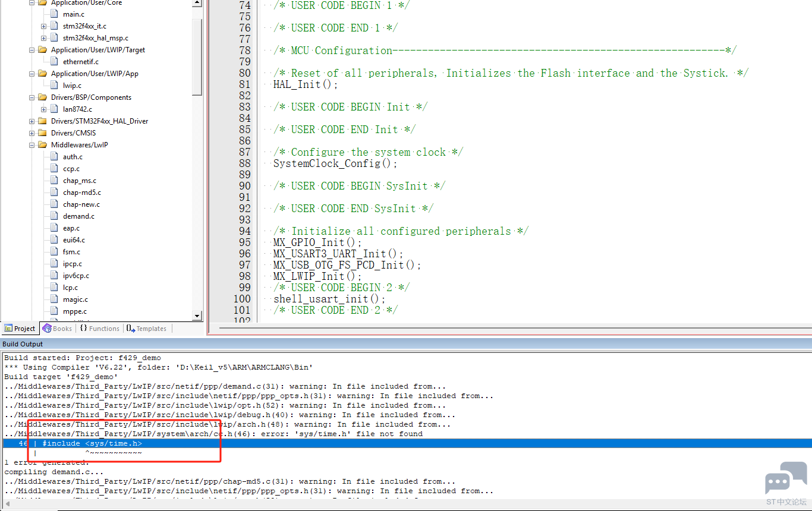Select the stm32f4xx_it.c file name
The width and height of the screenshot is (812, 511).
(84, 26)
